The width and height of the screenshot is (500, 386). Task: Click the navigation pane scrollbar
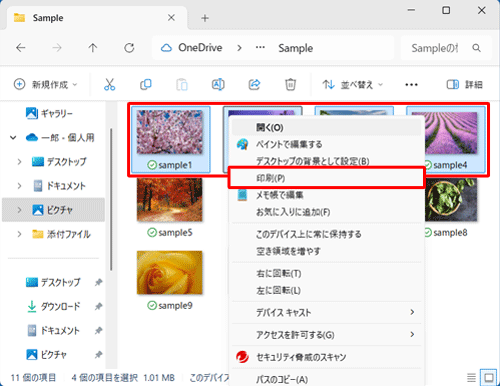pos(111,199)
